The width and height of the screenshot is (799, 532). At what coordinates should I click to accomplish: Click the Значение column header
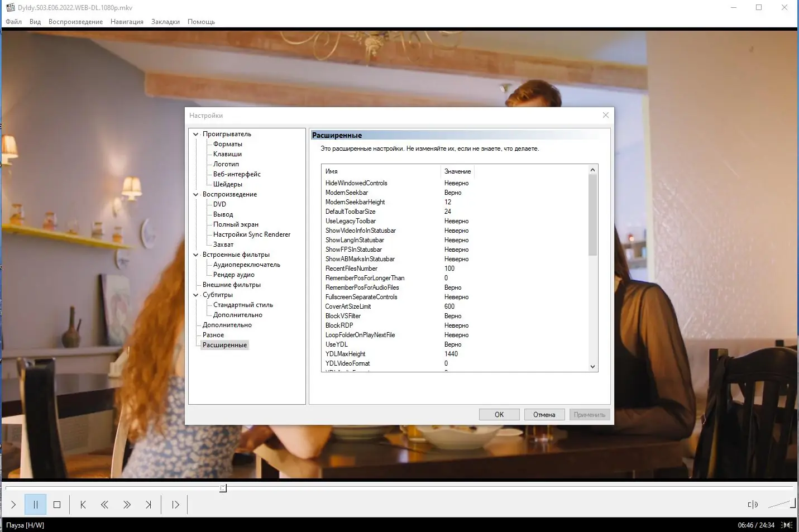pyautogui.click(x=457, y=171)
